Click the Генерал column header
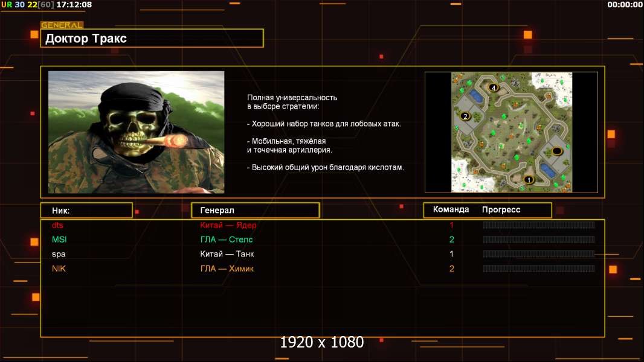 pyautogui.click(x=256, y=211)
